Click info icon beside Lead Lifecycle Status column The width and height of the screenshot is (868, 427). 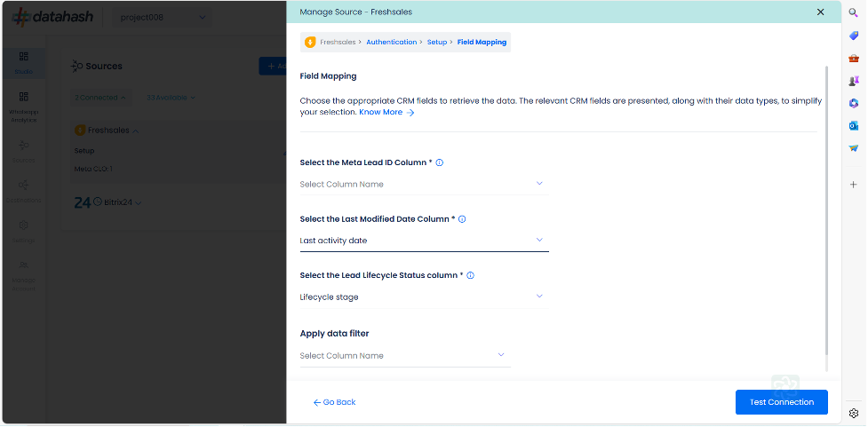pos(471,275)
